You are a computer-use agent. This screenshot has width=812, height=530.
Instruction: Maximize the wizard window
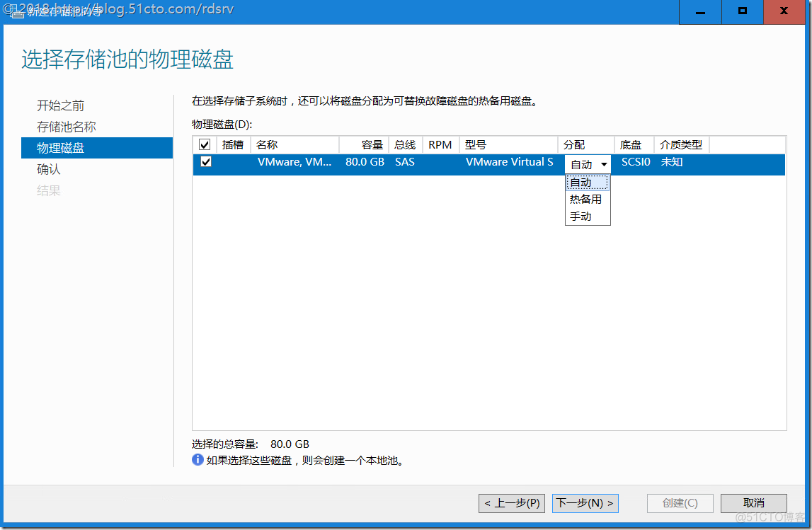click(x=743, y=11)
